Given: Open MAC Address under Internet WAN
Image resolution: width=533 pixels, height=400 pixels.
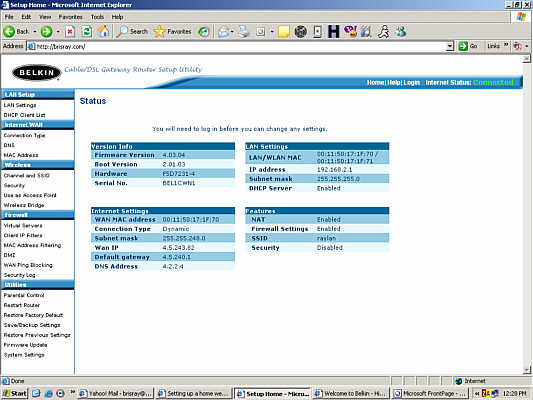Looking at the screenshot, I should click(21, 155).
